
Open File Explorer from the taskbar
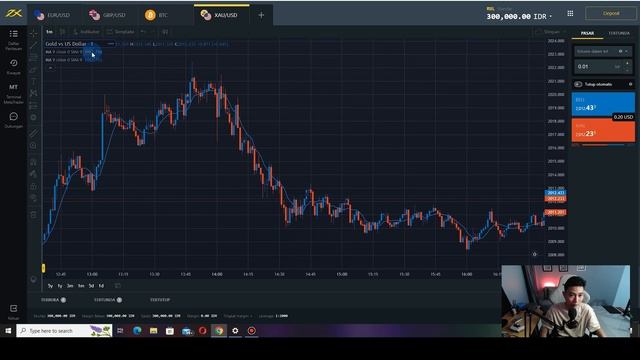[153, 331]
